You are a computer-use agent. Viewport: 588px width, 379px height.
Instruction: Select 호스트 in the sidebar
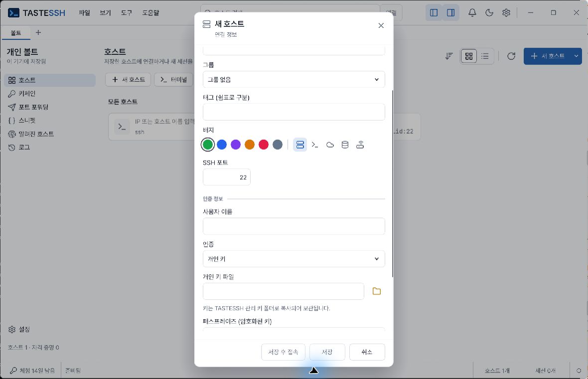click(x=50, y=80)
